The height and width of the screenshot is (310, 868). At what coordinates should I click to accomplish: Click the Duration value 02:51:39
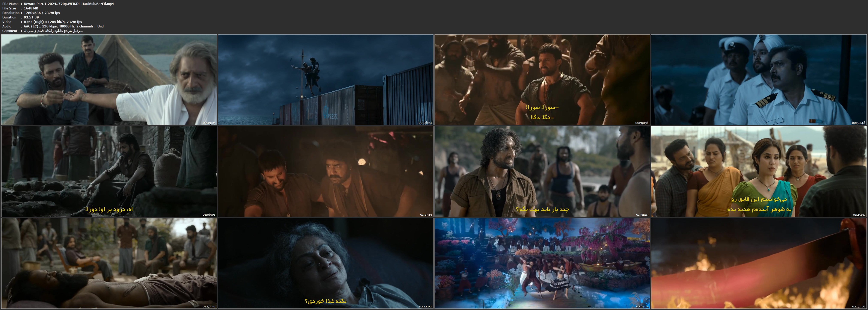[x=31, y=17]
